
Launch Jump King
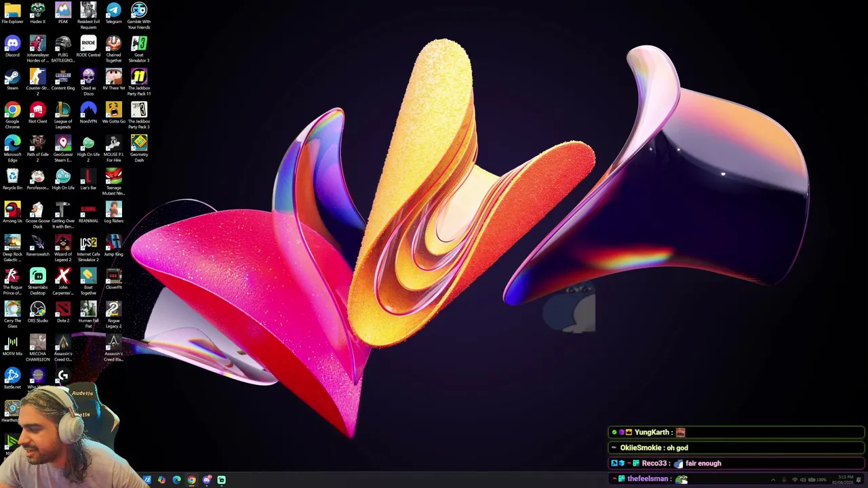click(113, 246)
